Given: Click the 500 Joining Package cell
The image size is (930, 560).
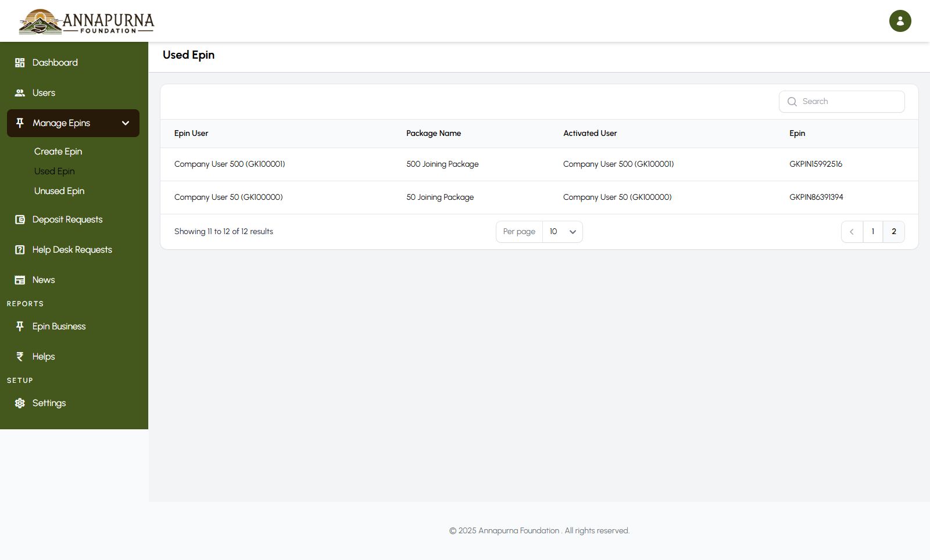Looking at the screenshot, I should click(442, 164).
